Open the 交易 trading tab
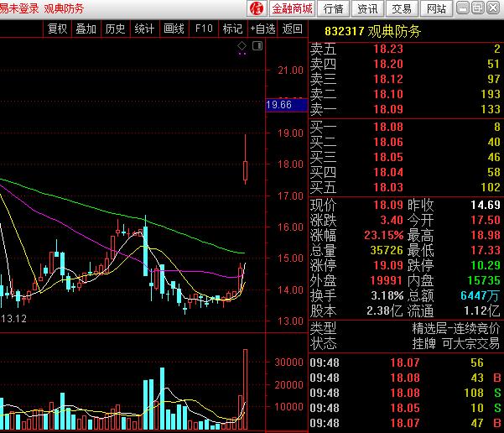Image resolution: width=504 pixels, height=433 pixels. click(x=402, y=9)
